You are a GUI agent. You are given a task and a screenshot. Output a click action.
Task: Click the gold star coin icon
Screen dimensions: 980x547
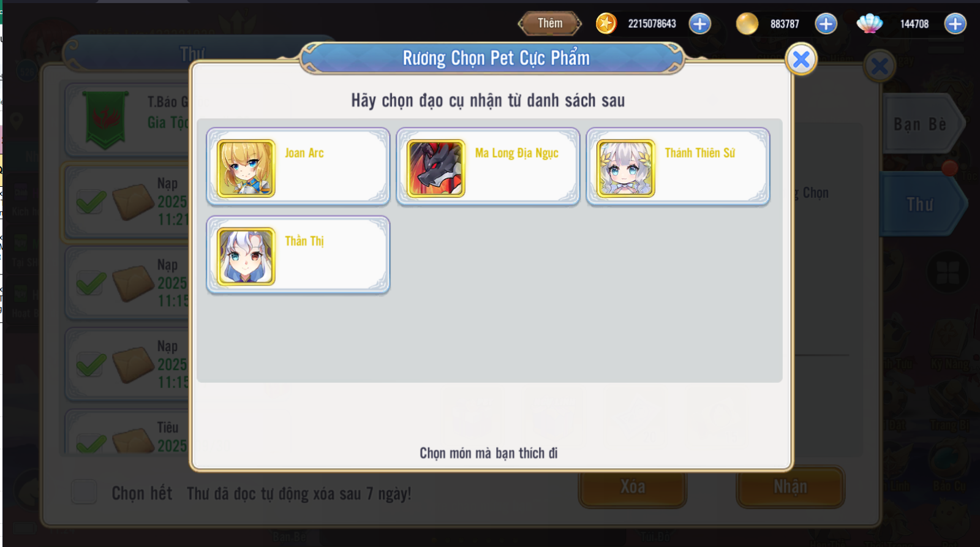[606, 24]
